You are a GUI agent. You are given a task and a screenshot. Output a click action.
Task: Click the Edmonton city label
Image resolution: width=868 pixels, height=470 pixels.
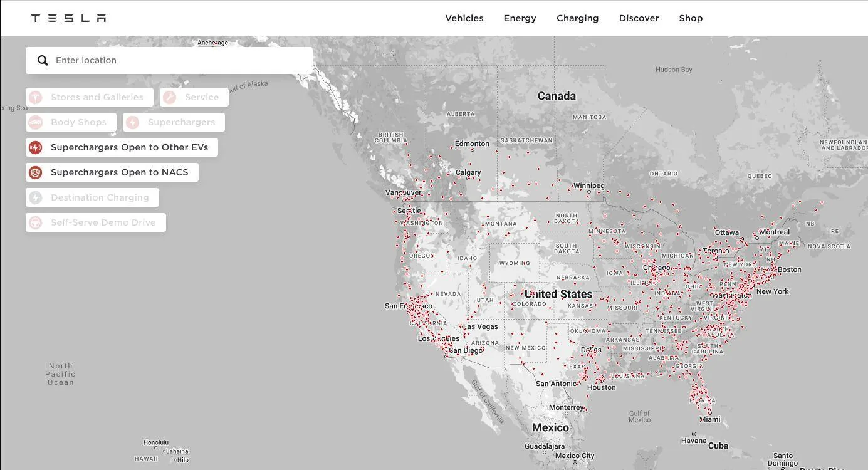[x=472, y=144]
